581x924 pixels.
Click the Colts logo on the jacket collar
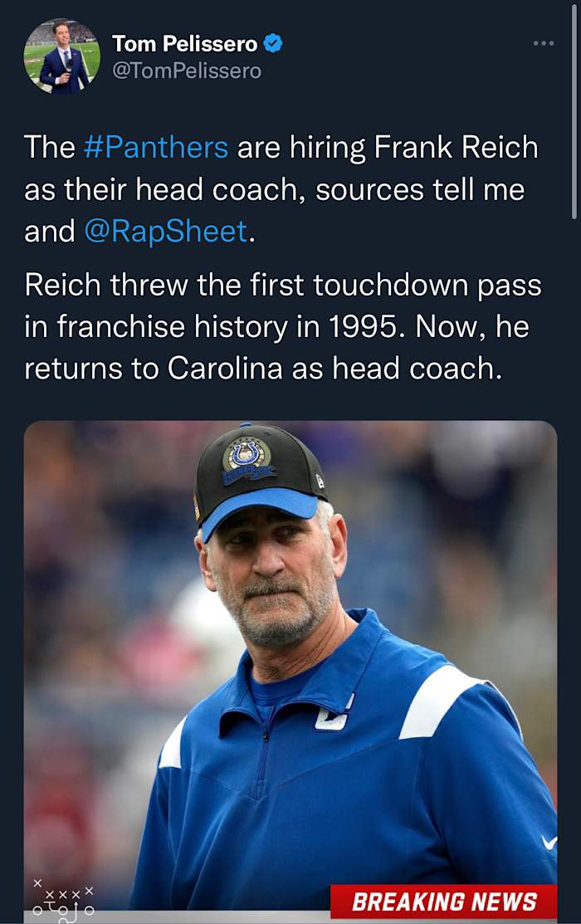point(332,716)
